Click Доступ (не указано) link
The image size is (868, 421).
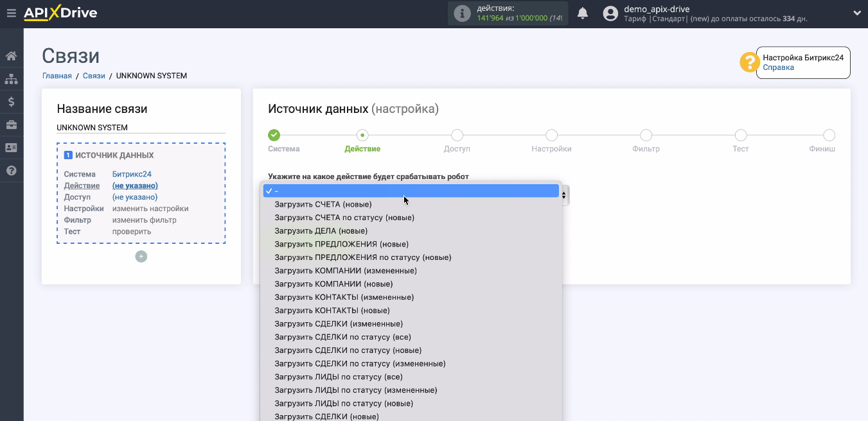[x=135, y=197]
